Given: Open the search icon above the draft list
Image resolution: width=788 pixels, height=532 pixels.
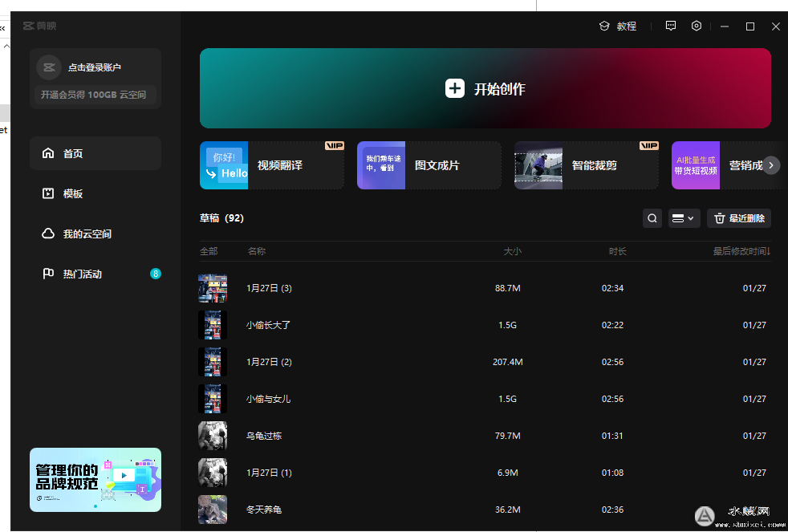Looking at the screenshot, I should click(x=652, y=217).
